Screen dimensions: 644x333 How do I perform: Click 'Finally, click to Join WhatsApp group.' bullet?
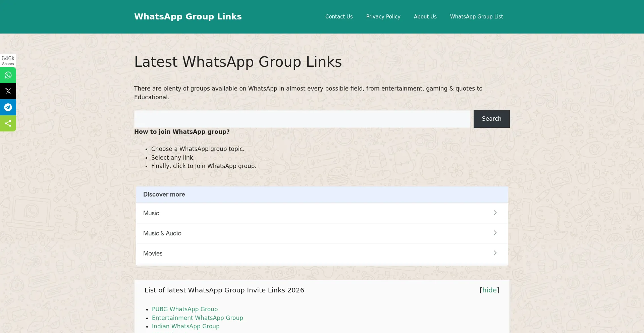tap(204, 166)
